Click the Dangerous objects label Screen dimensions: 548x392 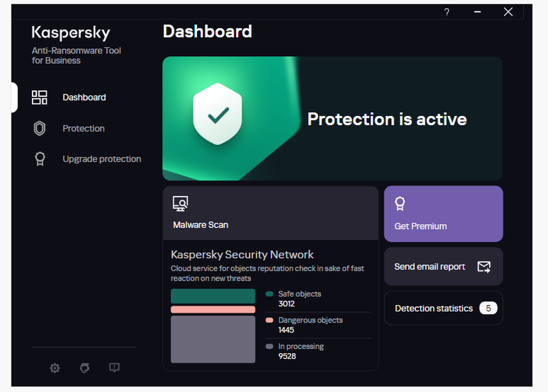point(310,320)
